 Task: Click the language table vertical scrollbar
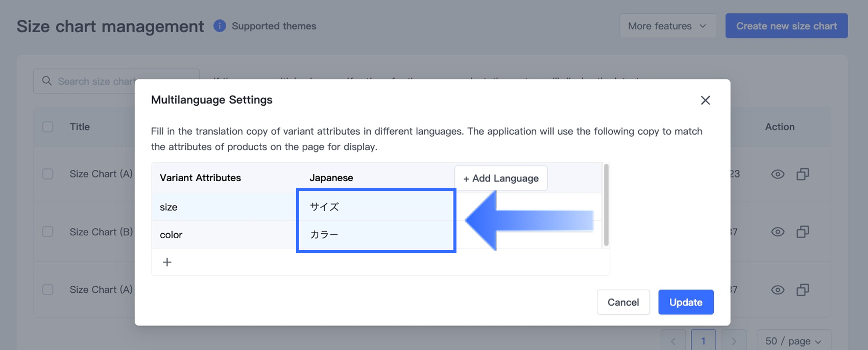click(x=606, y=205)
